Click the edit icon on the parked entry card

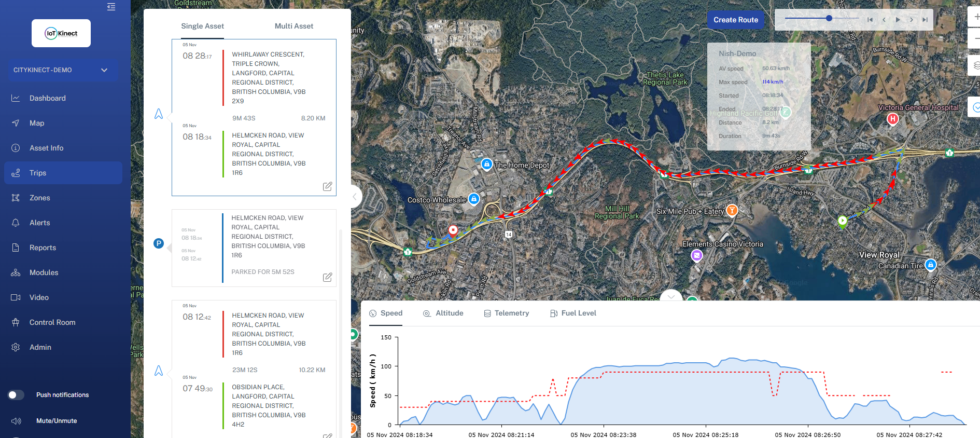327,277
